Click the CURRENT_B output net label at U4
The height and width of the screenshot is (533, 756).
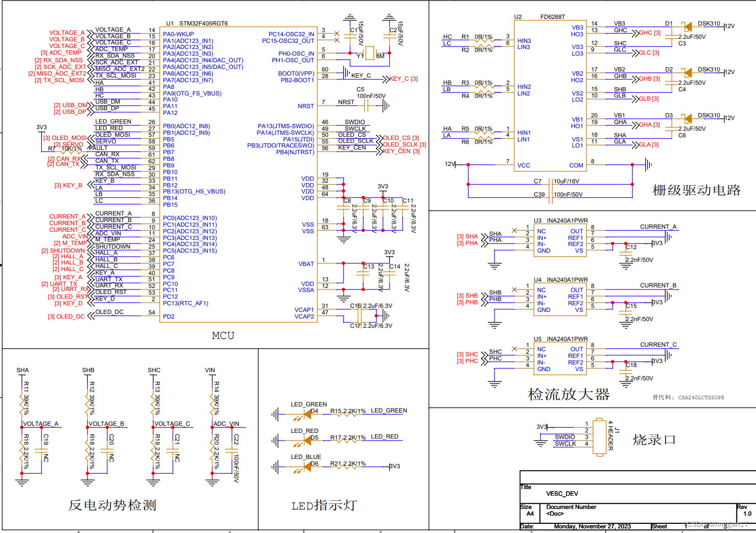click(x=658, y=285)
